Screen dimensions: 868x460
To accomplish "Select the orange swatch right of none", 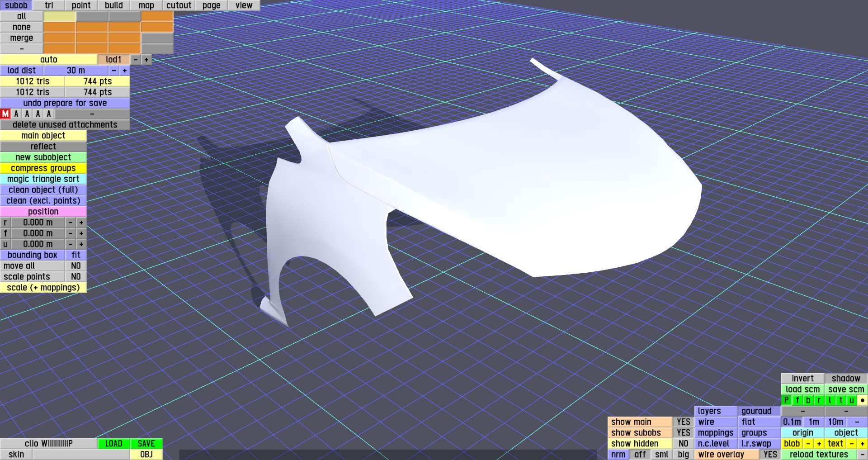I will pyautogui.click(x=60, y=27).
